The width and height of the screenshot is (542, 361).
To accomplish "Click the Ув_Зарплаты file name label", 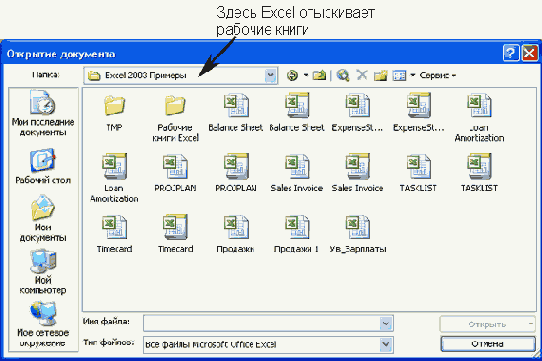I will [358, 249].
